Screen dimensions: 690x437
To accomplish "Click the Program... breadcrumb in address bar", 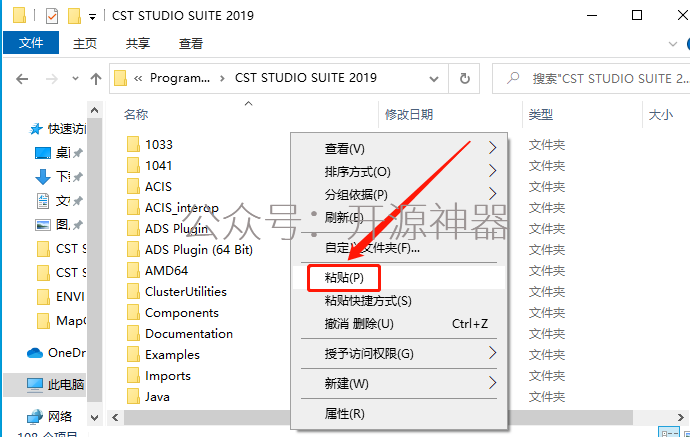I will (x=180, y=78).
